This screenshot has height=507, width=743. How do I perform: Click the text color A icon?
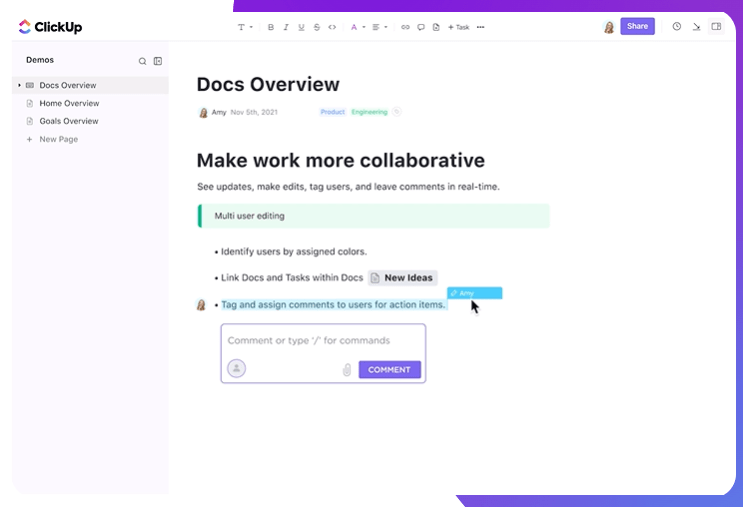(x=353, y=27)
